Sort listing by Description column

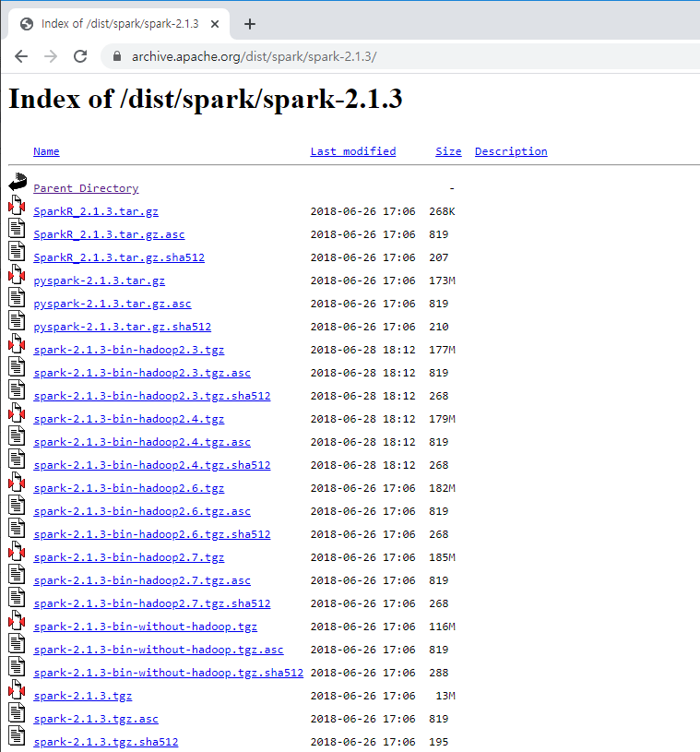[x=511, y=151]
